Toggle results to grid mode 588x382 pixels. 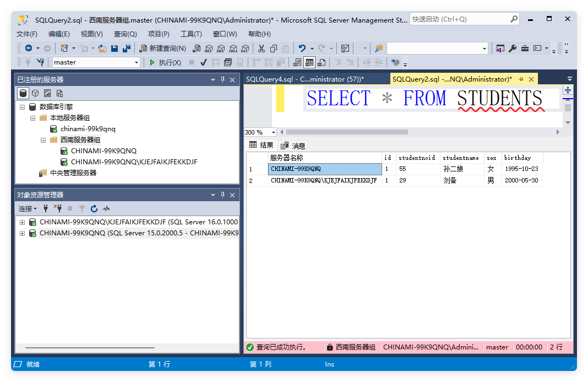pyautogui.click(x=309, y=62)
